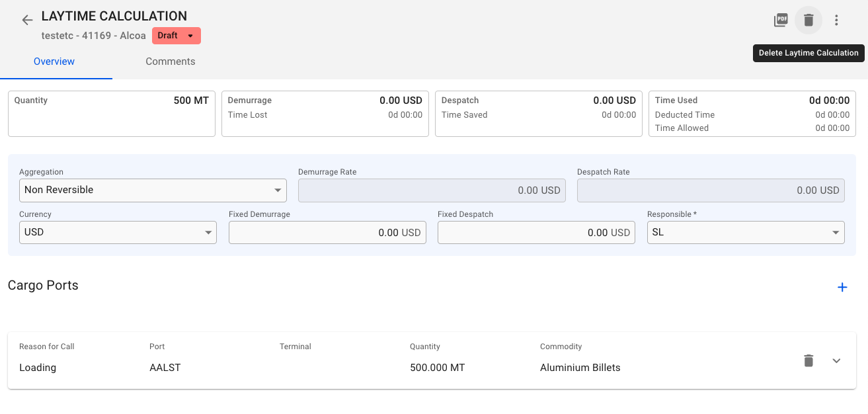Delete the AALST cargo port row
868x414 pixels.
pos(808,360)
